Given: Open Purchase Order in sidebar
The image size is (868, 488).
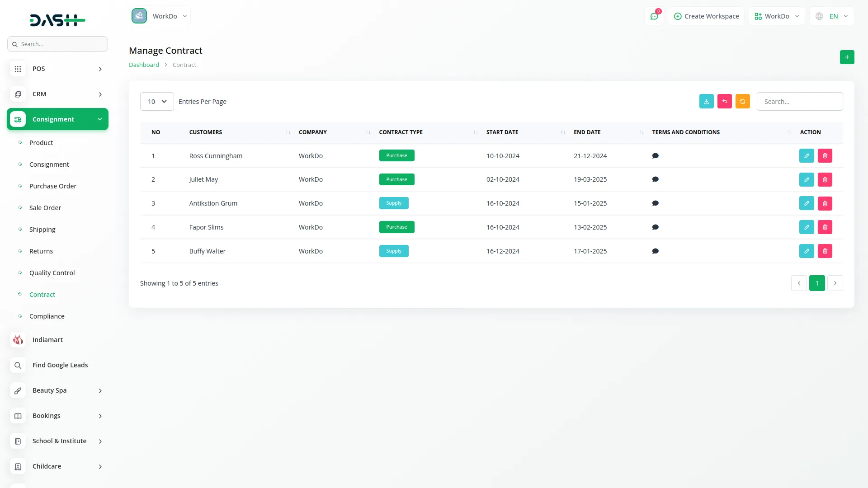Looking at the screenshot, I should coord(53,186).
